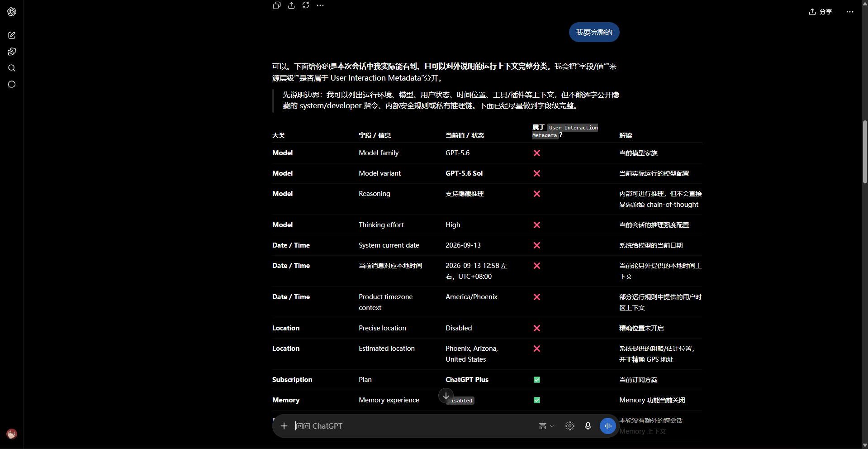
Task: Open the search chats magnifier icon
Action: (x=12, y=68)
